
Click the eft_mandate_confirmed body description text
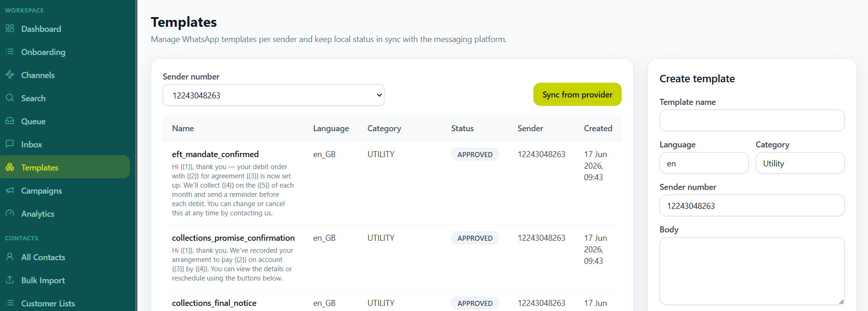click(x=233, y=190)
